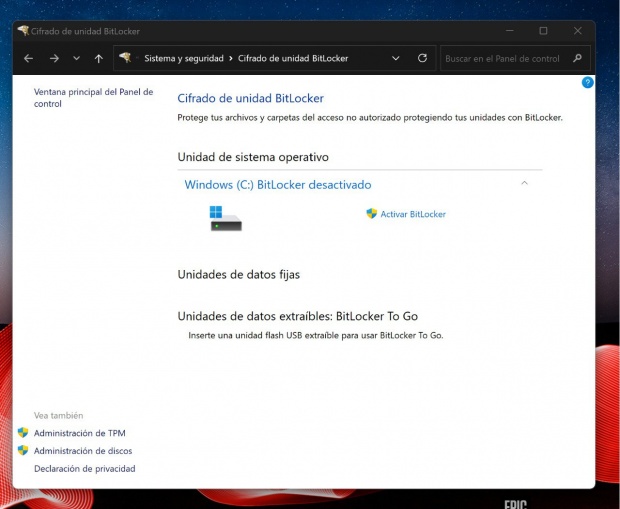This screenshot has width=620, height=509.
Task: Click 'Cifrado de unidad BitLocker' page heading
Action: [x=250, y=98]
